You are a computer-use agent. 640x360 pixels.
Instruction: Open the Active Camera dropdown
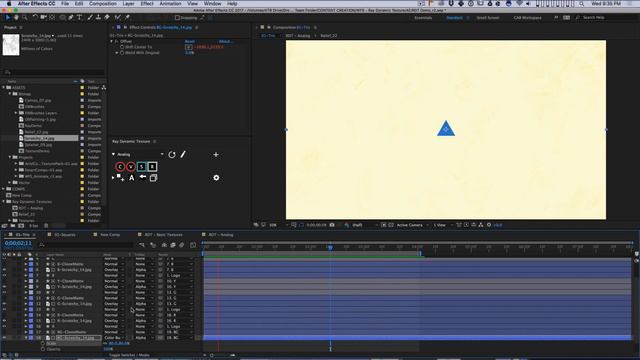[413, 225]
